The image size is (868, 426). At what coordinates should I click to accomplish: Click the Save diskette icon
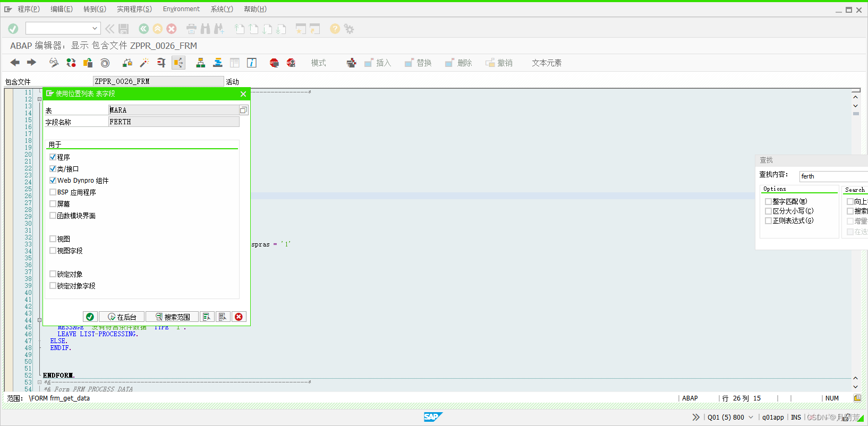click(124, 29)
